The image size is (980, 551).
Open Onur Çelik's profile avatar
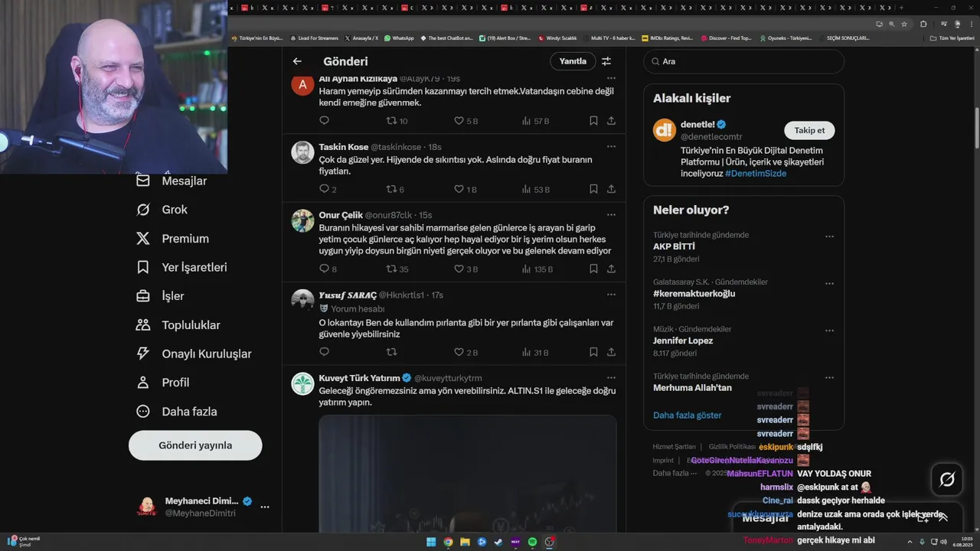302,220
